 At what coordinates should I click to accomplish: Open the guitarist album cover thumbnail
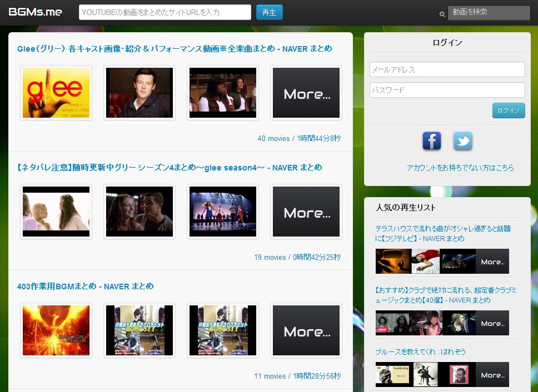pyautogui.click(x=426, y=375)
